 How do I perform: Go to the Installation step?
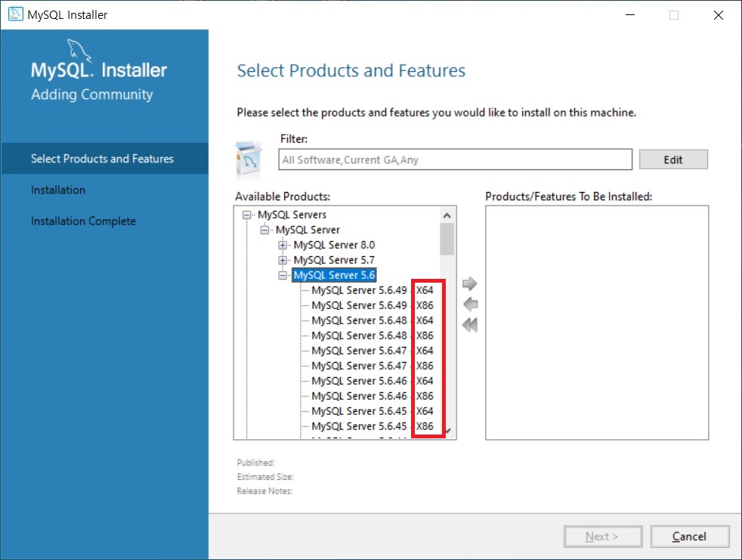(x=58, y=190)
